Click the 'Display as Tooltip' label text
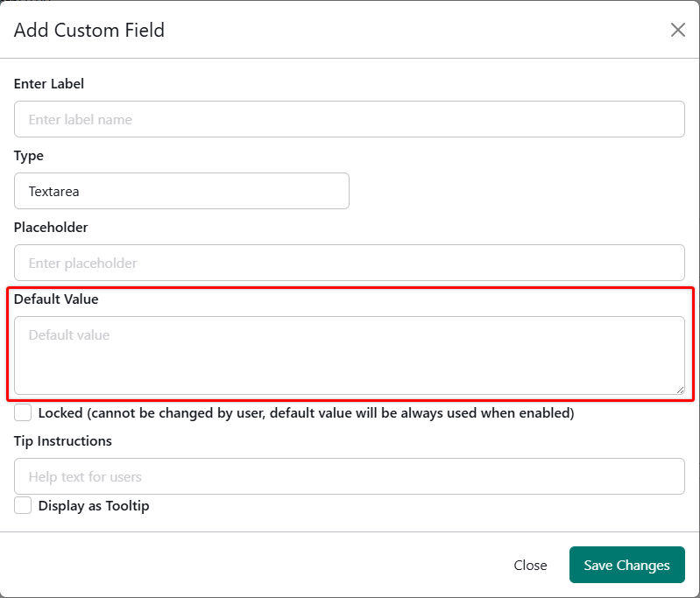Viewport: 700px width, 598px height. pos(94,505)
